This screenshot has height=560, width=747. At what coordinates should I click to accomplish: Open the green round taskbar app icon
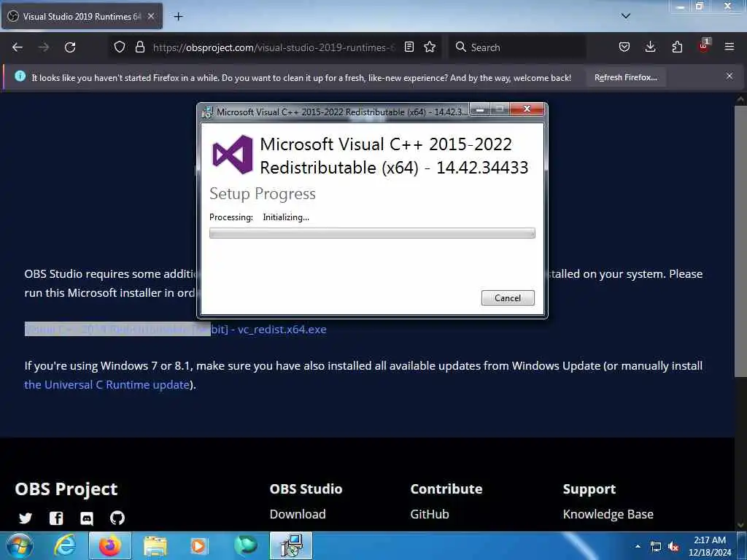click(246, 545)
